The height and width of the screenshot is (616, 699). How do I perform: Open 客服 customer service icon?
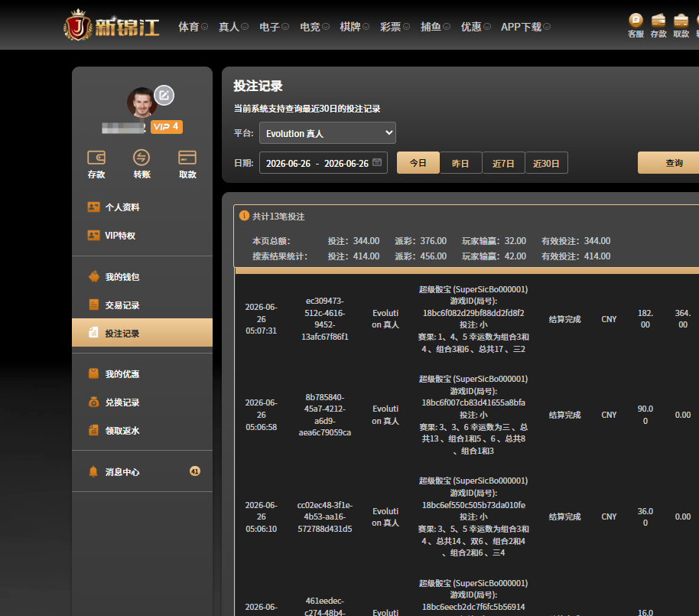pyautogui.click(x=636, y=25)
